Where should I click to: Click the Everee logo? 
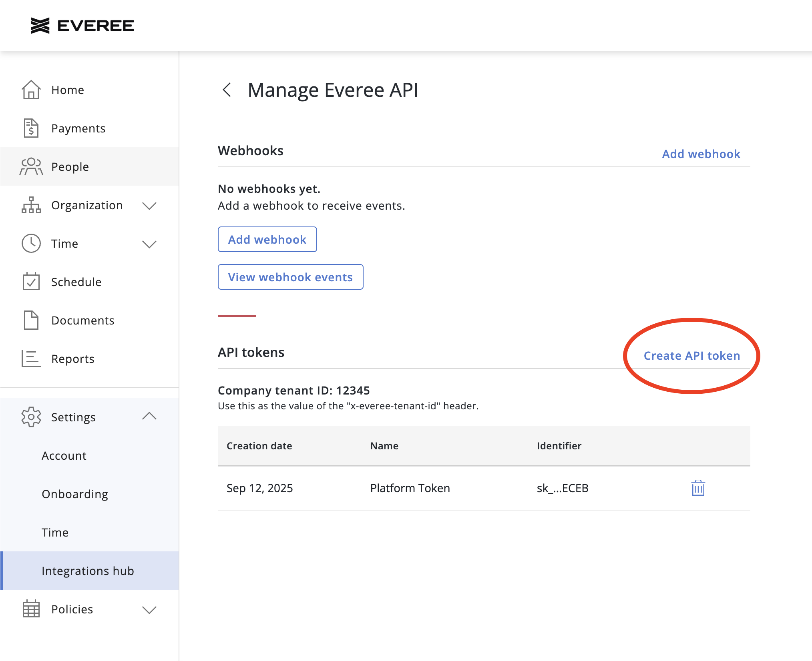point(82,26)
